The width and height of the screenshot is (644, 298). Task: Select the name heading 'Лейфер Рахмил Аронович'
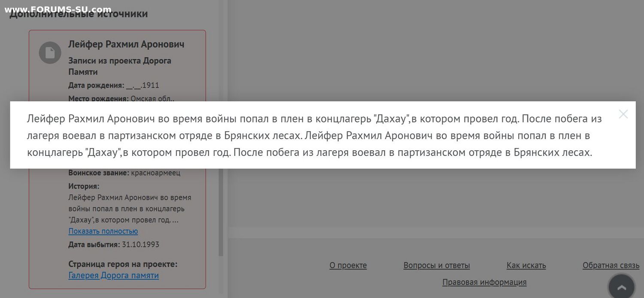point(126,44)
